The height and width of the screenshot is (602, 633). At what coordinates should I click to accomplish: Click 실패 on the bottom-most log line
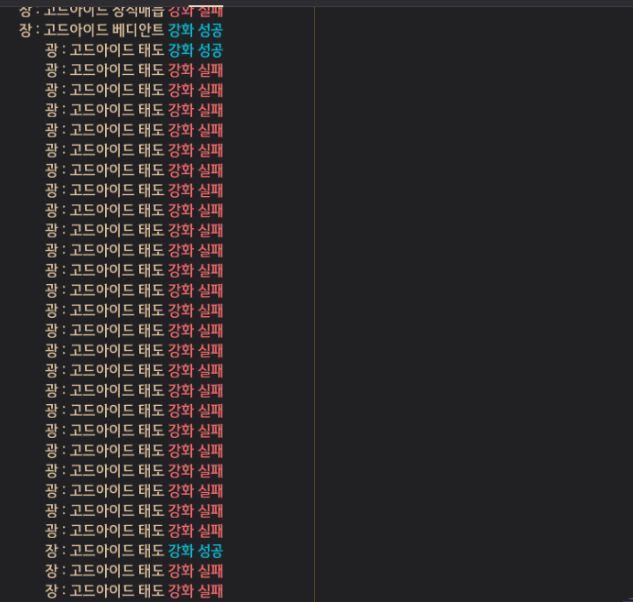(210, 590)
